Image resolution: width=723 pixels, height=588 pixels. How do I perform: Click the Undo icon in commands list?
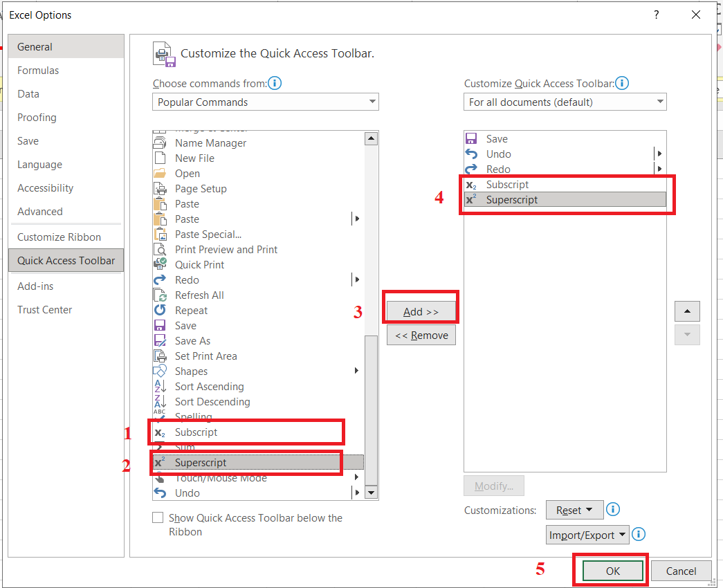pos(160,493)
